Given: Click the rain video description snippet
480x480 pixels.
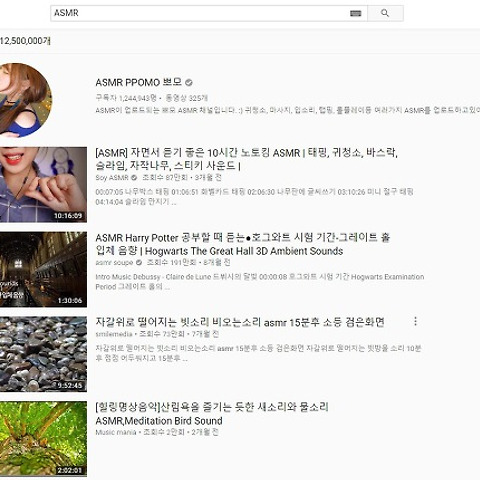Looking at the screenshot, I should 258,353.
